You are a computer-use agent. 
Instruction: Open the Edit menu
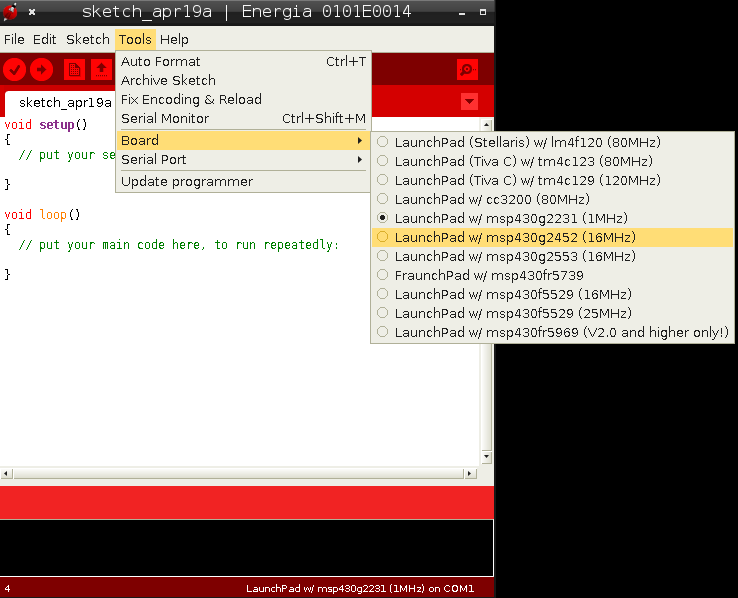coord(45,40)
